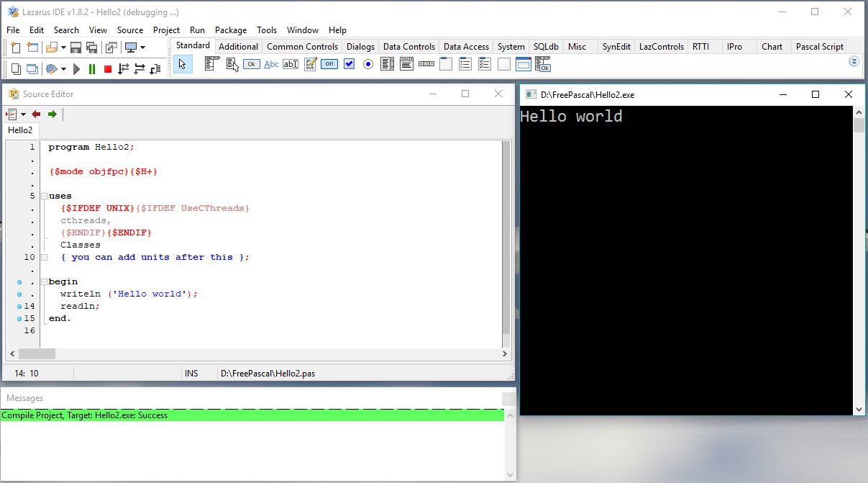This screenshot has width=868, height=483.
Task: Click the Step Over debug icon
Action: [x=140, y=69]
